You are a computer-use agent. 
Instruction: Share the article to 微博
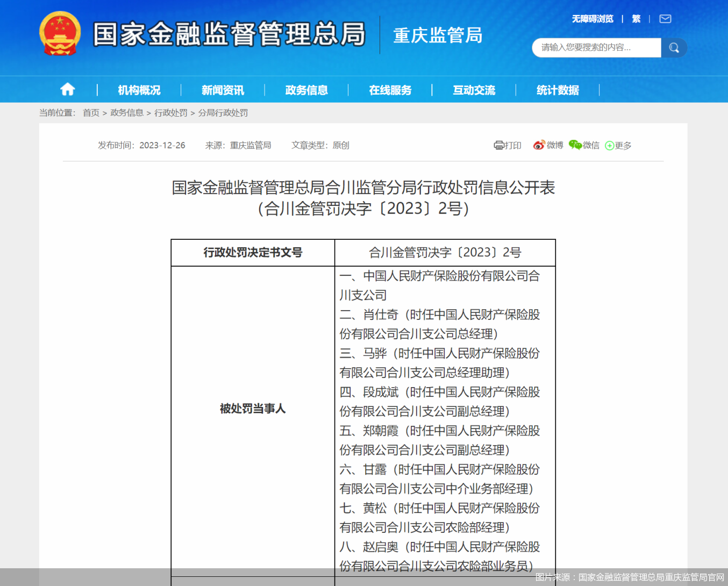pos(547,145)
